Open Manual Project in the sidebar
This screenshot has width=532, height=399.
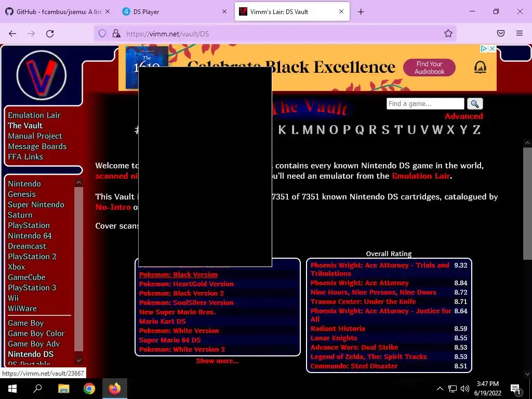click(35, 136)
